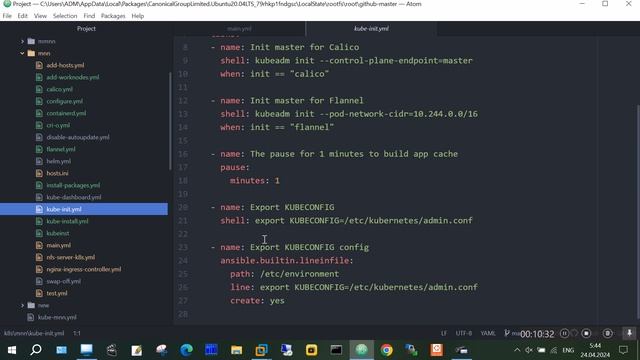Open the calico.yml file
The height and width of the screenshot is (360, 640).
click(60, 89)
